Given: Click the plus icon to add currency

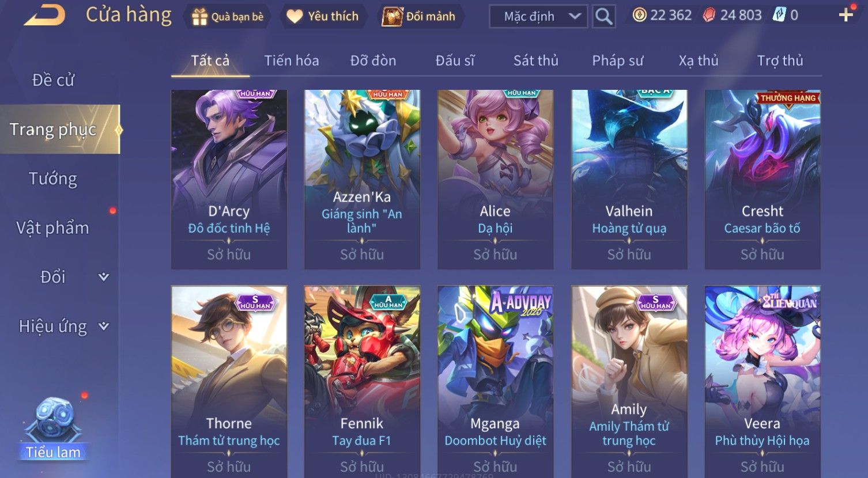Looking at the screenshot, I should click(846, 15).
